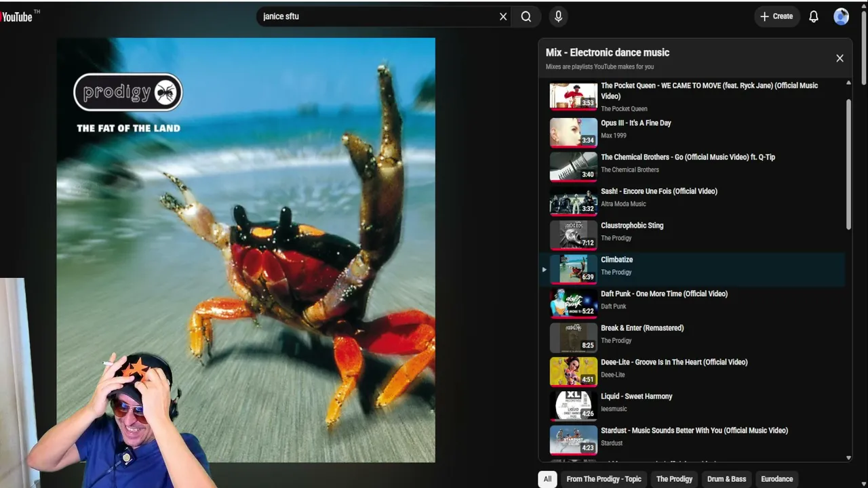
Task: Open 'Daft Punk - One More Time' title
Action: coord(664,294)
